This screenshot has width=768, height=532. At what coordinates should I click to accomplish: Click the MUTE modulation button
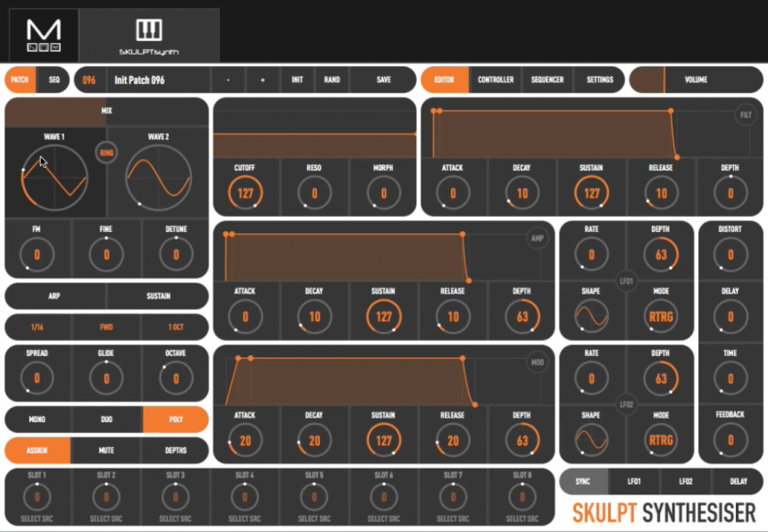(106, 450)
